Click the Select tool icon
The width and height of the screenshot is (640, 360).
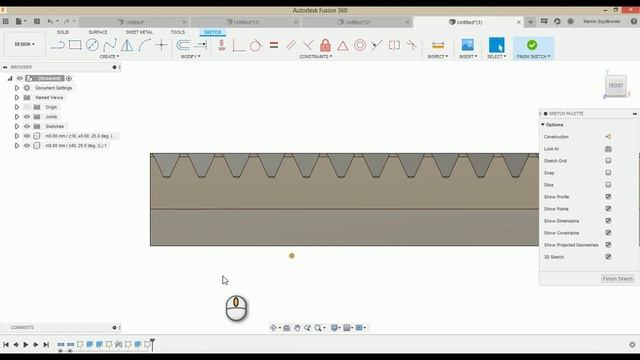(496, 45)
